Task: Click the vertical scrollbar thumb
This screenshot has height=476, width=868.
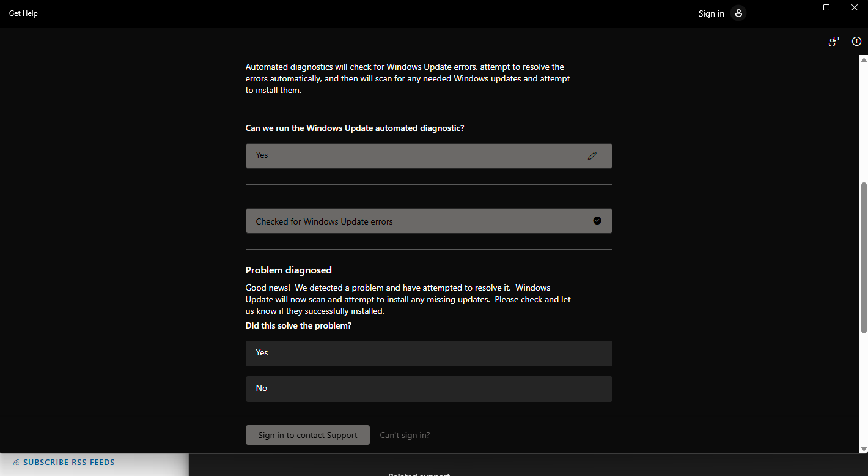Action: (x=864, y=258)
